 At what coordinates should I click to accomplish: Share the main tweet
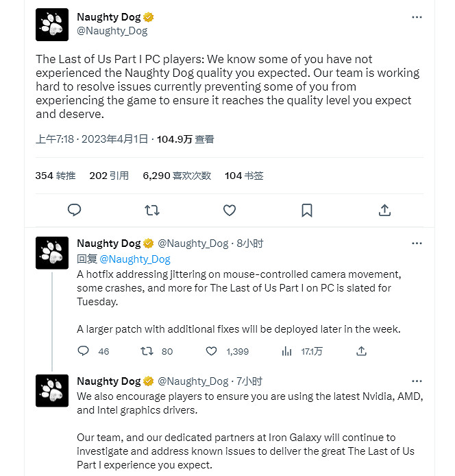pyautogui.click(x=384, y=210)
